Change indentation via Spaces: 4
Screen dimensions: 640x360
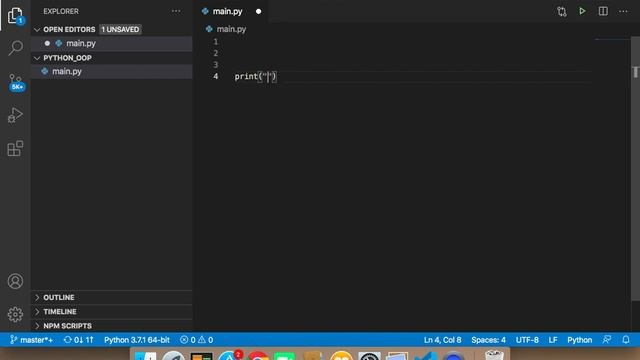point(488,340)
